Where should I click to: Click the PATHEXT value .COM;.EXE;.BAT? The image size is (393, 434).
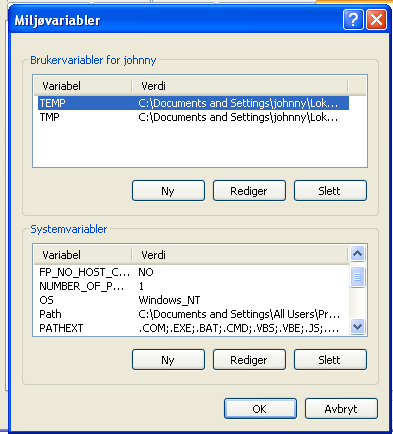239,328
